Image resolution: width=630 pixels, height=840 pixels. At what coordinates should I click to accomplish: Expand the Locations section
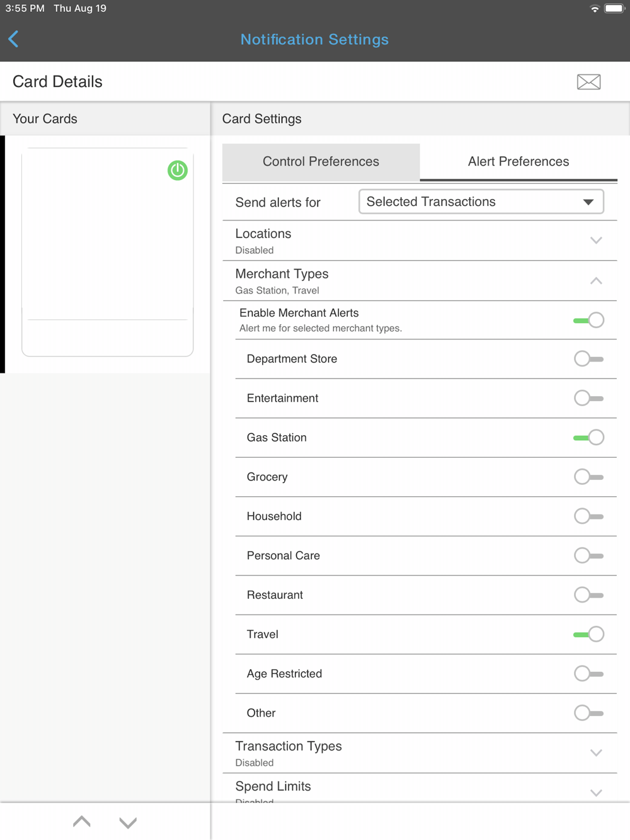pyautogui.click(x=595, y=241)
